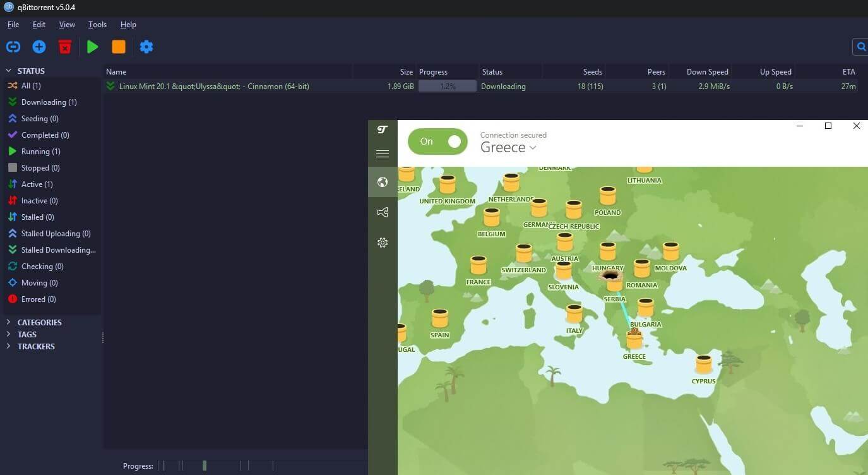This screenshot has width=868, height=475.
Task: Click the Add Torrent File plus icon
Action: point(39,47)
